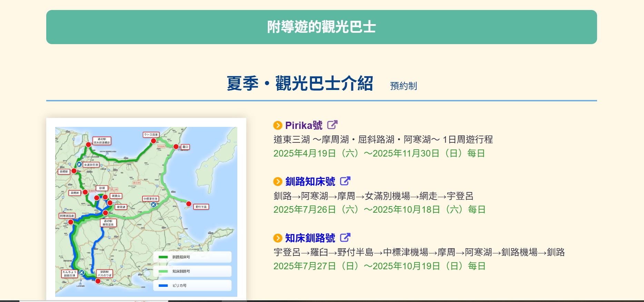Click the 釧路駅バスのりば label on map
Screen dimensions: 644x302
coord(105,274)
